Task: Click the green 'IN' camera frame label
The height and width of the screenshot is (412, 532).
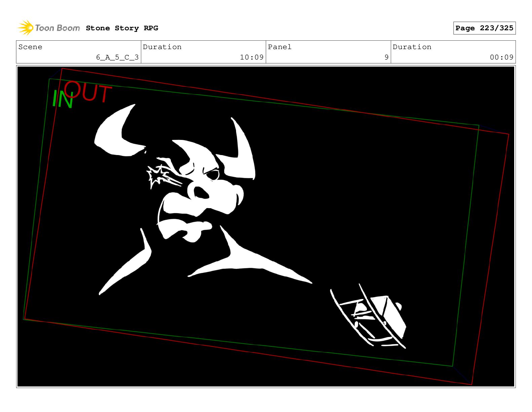Action: pos(62,99)
